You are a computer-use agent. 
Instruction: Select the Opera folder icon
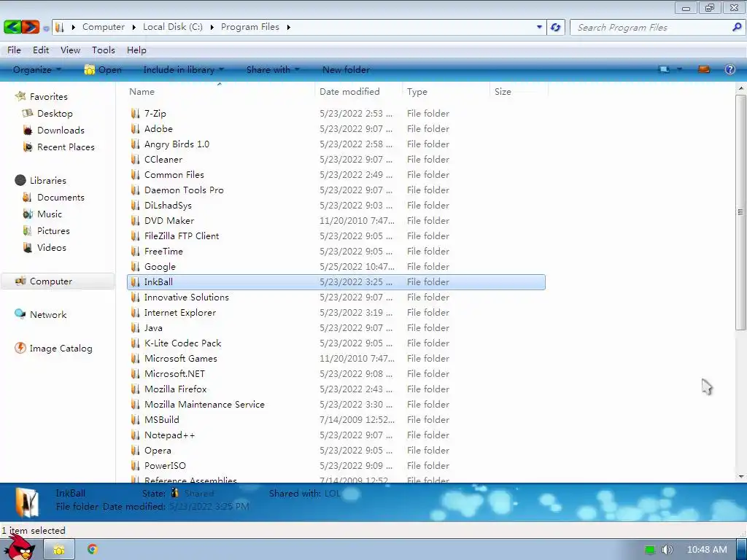tap(135, 450)
